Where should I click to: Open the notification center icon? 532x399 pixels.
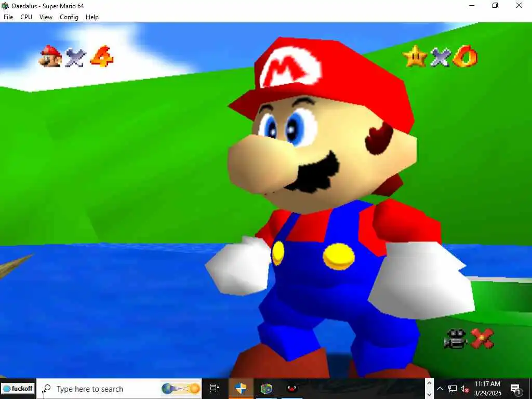click(515, 389)
